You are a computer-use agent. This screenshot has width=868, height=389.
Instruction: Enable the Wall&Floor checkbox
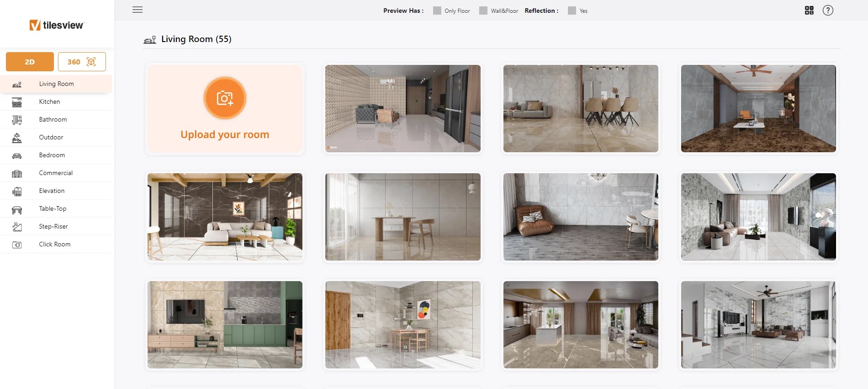pos(483,11)
